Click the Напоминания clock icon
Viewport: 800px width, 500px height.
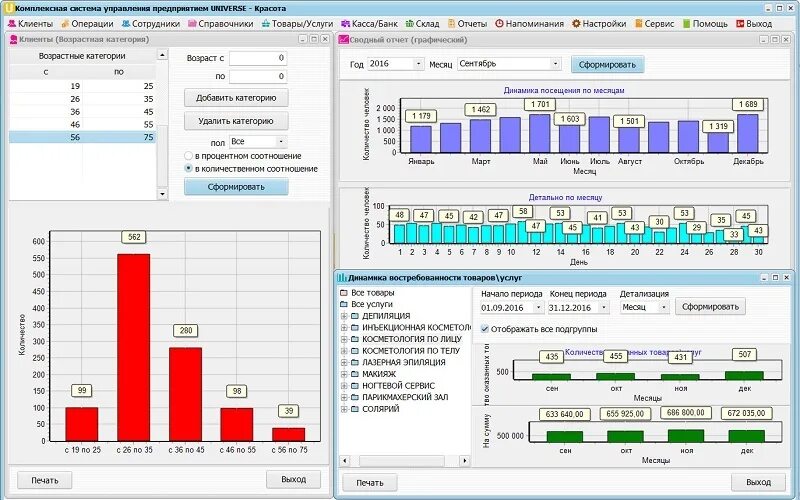[499, 23]
